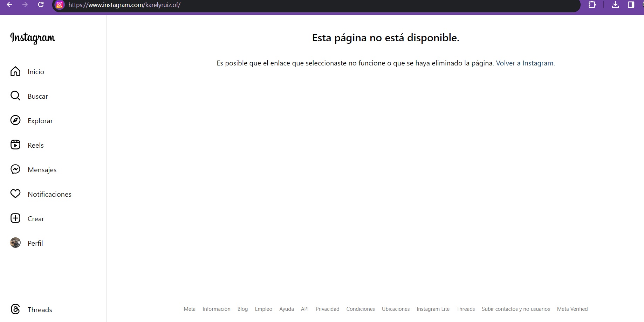Open the Condiciones footer link
This screenshot has width=644, height=322.
(x=361, y=309)
